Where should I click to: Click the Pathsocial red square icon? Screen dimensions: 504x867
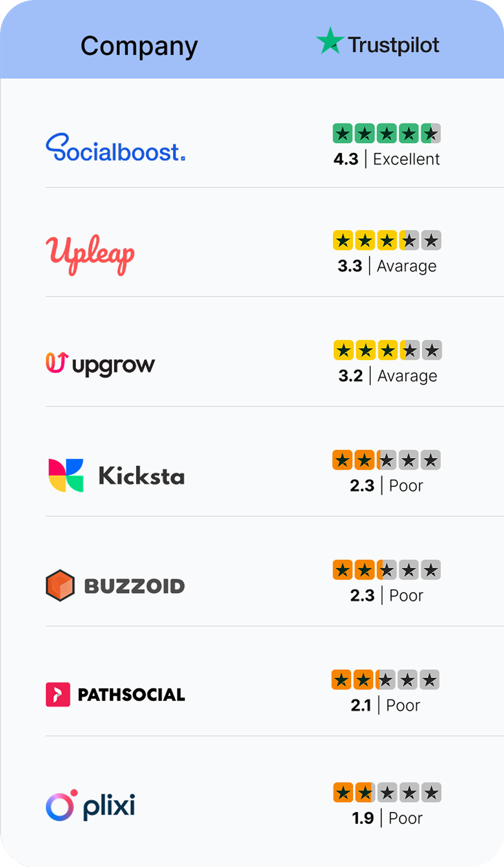point(58,695)
